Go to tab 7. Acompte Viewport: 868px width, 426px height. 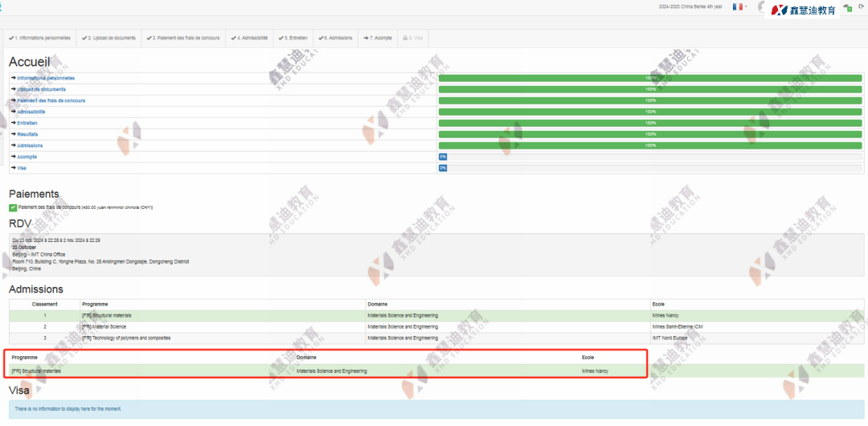pyautogui.click(x=378, y=39)
